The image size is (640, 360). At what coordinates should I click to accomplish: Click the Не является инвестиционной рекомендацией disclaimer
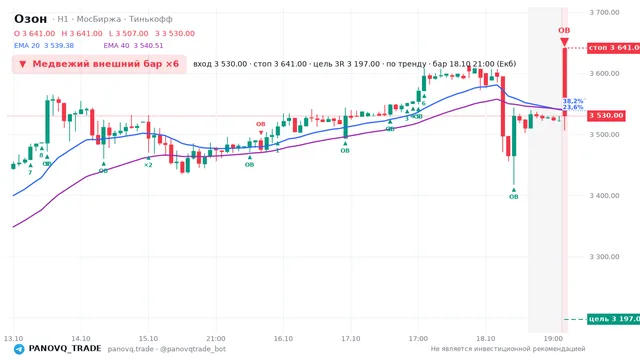[508, 349]
